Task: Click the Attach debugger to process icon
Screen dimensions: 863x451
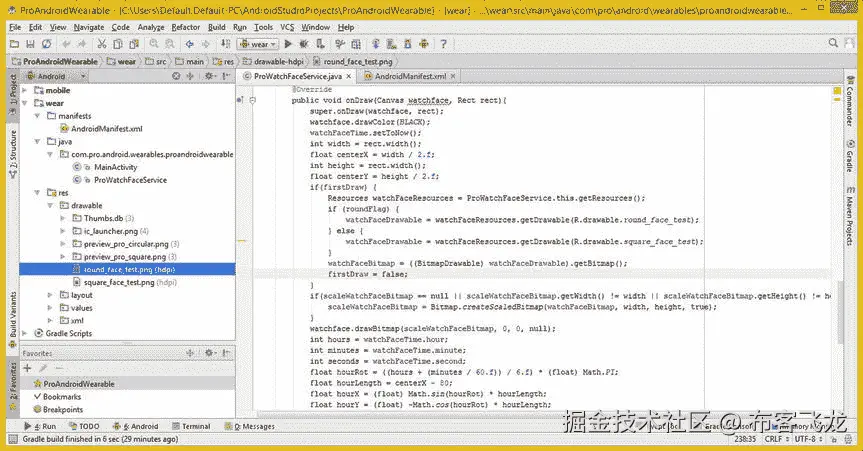Action: [x=320, y=44]
